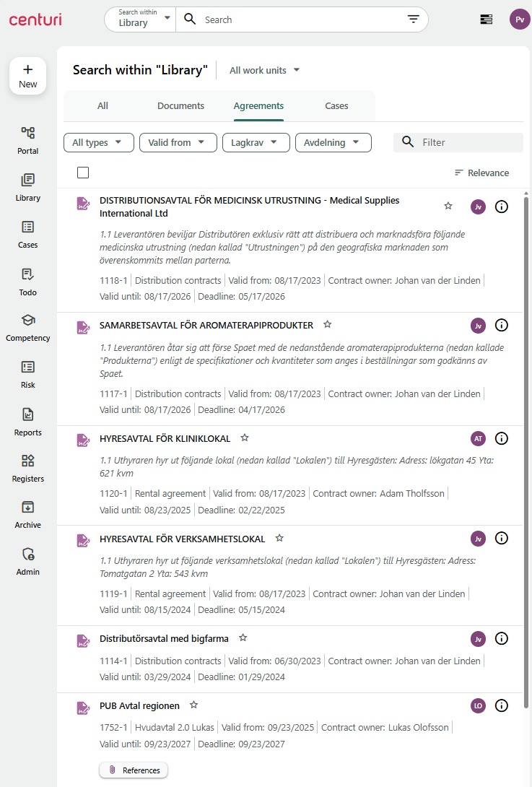
Task: Open the Risk module
Action: click(x=27, y=375)
